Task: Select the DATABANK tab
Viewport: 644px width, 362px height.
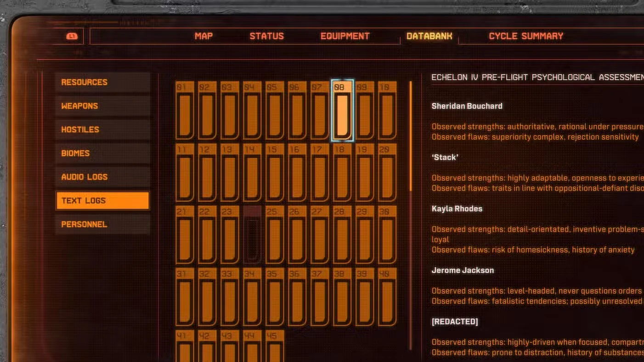Action: pos(429,36)
